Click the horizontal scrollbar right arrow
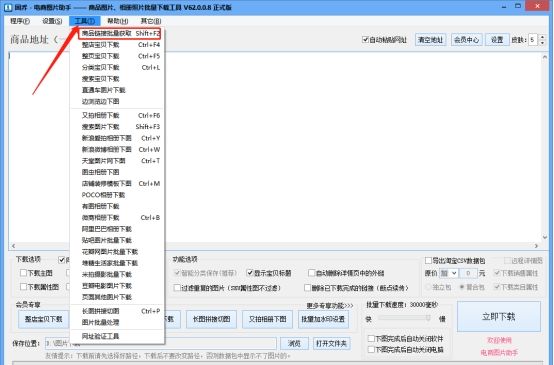Image resolution: width=554 pixels, height=365 pixels. [536, 246]
